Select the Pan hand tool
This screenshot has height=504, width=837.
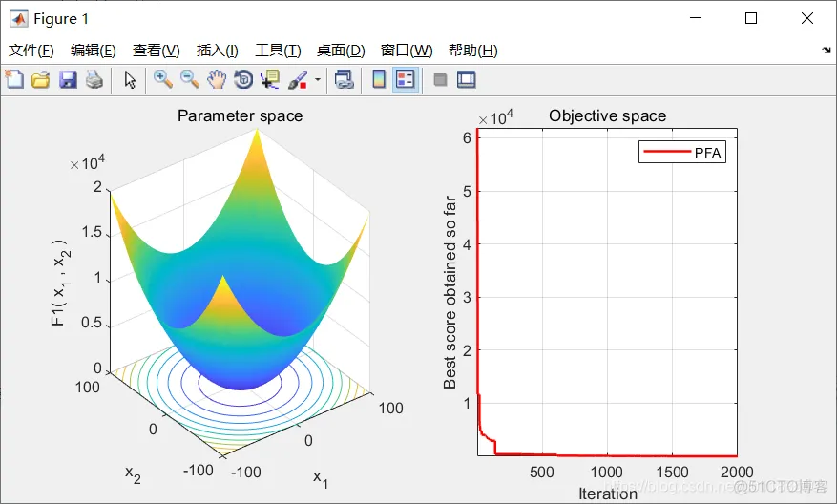click(217, 79)
